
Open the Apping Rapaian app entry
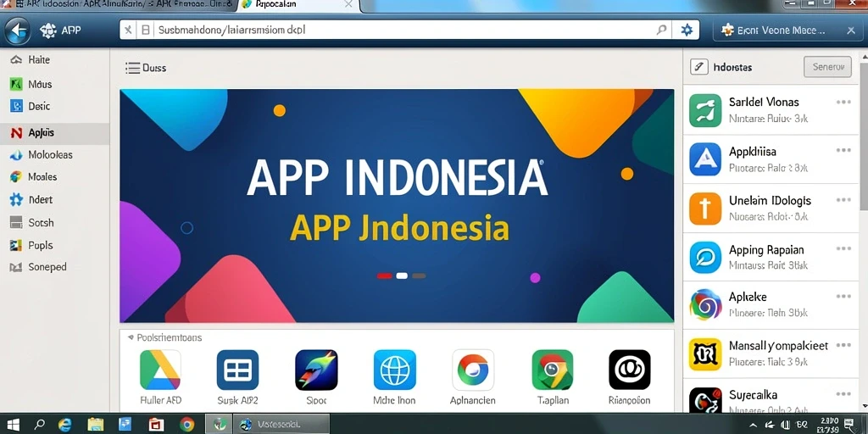coord(771,257)
